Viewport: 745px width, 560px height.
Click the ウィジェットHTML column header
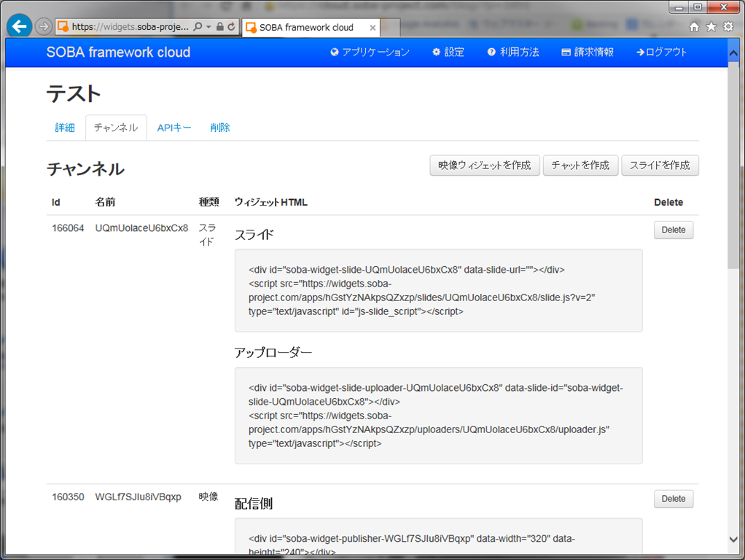tap(271, 203)
